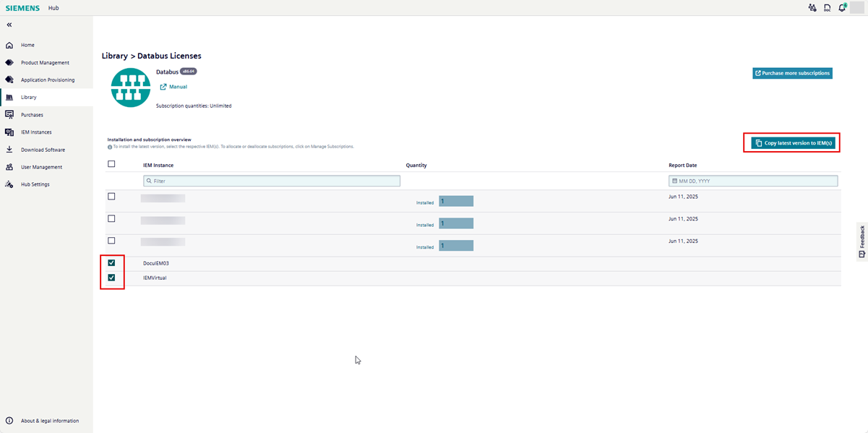Click the Download Software arrow icon
The height and width of the screenshot is (433, 868).
click(9, 150)
